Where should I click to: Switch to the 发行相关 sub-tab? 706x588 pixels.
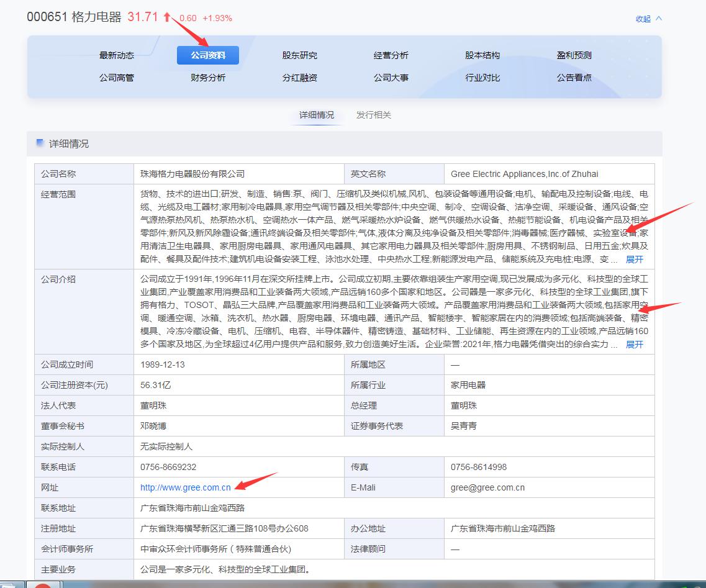[x=373, y=114]
